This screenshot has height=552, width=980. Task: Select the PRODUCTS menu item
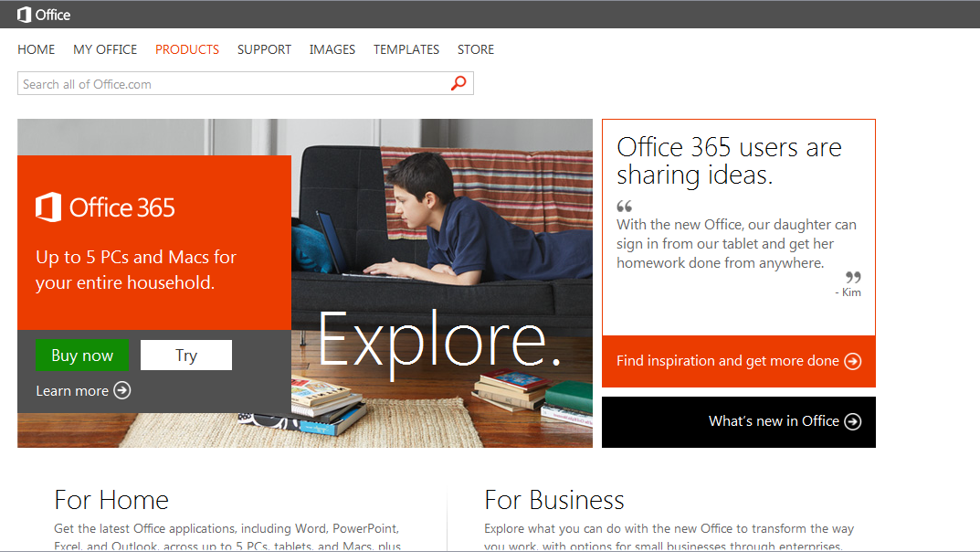click(187, 49)
